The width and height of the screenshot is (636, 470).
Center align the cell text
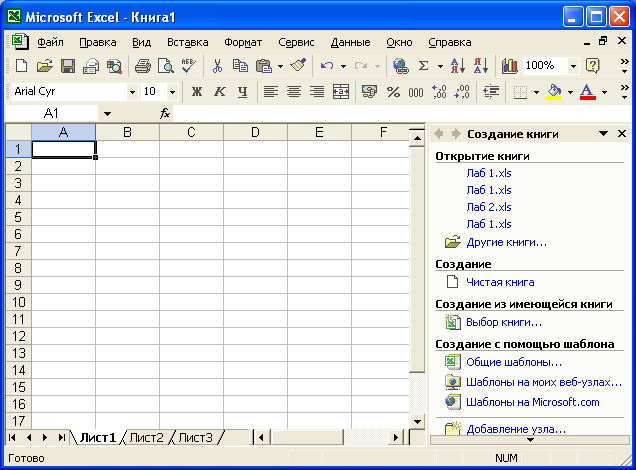point(294,92)
